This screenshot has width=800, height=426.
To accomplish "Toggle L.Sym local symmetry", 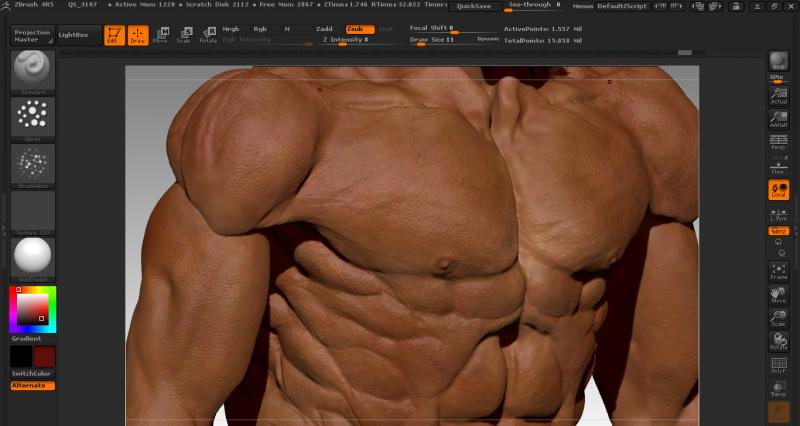I will 779,214.
